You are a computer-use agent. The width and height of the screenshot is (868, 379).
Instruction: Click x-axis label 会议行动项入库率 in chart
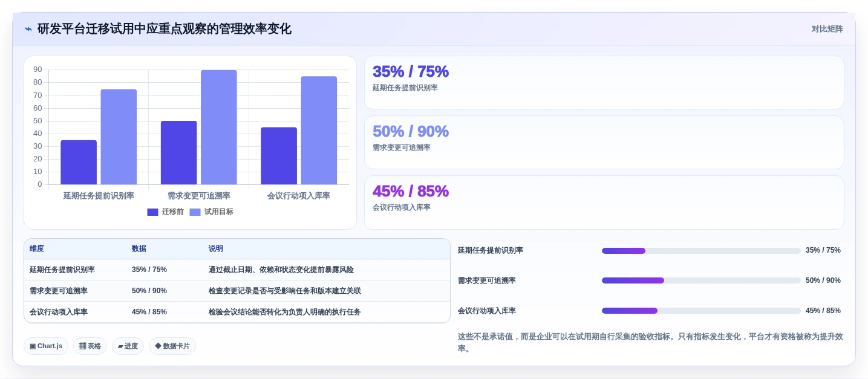click(x=299, y=196)
